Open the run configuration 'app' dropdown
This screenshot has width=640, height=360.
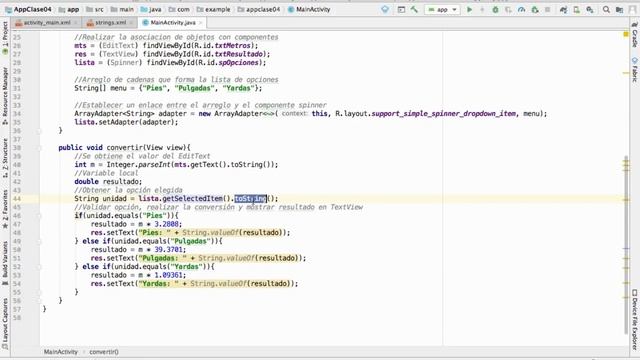coord(442,9)
